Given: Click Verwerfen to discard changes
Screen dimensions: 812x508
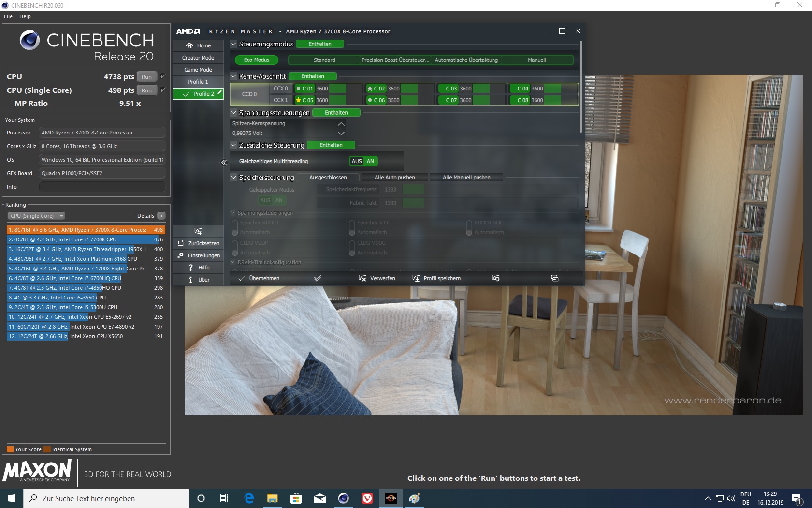Looking at the screenshot, I should click(377, 278).
